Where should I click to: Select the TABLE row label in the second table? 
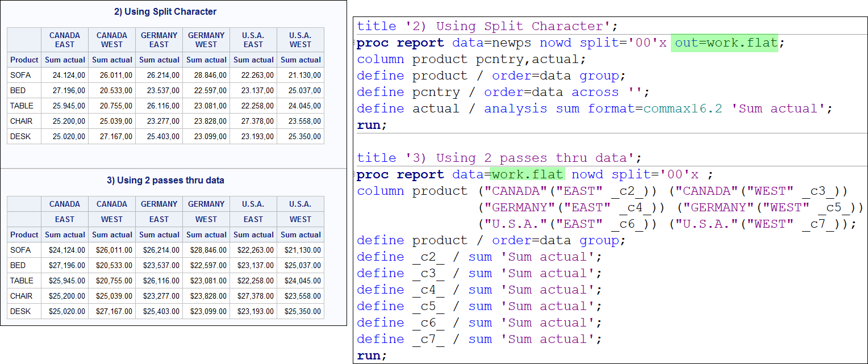(22, 281)
